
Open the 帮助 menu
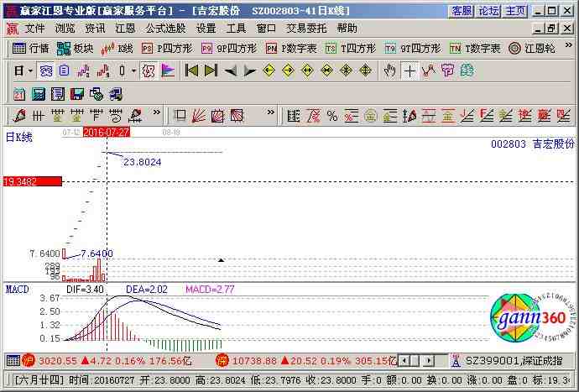[x=347, y=28]
